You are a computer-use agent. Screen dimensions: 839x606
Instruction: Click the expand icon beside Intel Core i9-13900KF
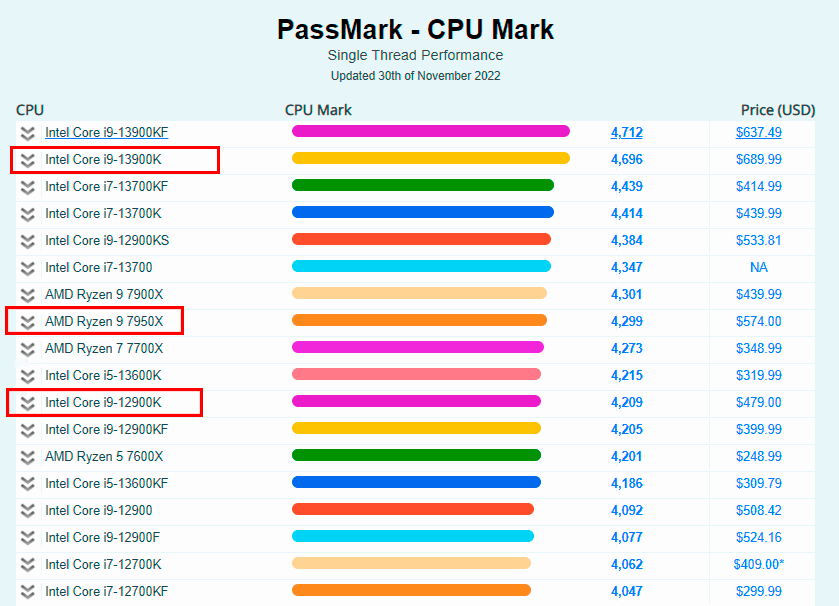pos(27,131)
